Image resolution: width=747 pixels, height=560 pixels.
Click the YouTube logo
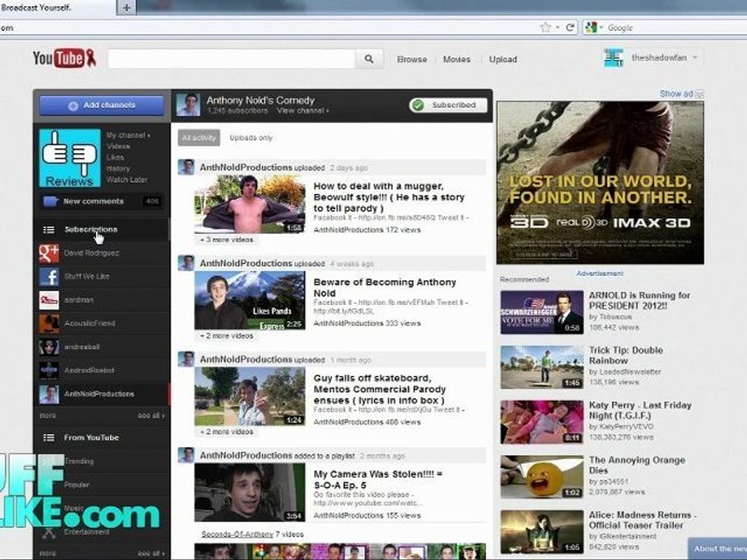pos(65,58)
